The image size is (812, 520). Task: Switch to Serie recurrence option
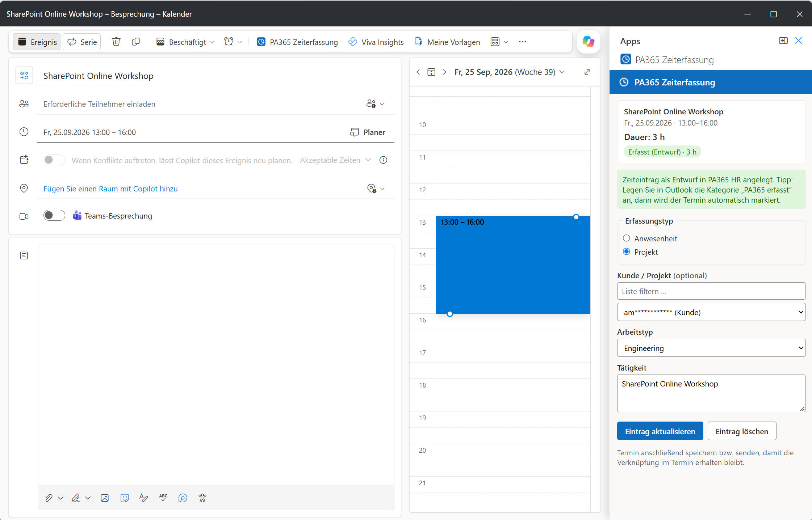pyautogui.click(x=82, y=42)
